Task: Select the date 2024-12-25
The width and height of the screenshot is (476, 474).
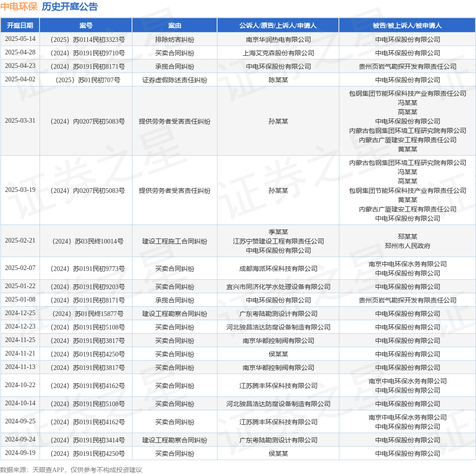Action: click(x=20, y=313)
